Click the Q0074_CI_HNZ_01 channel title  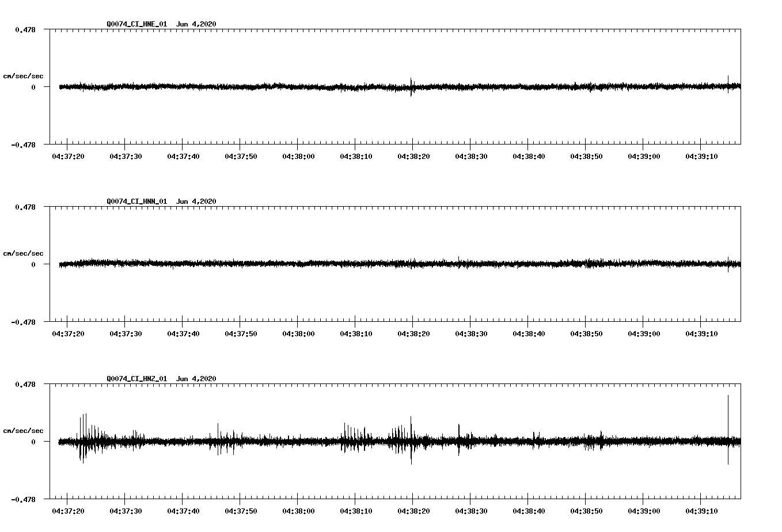tap(136, 379)
